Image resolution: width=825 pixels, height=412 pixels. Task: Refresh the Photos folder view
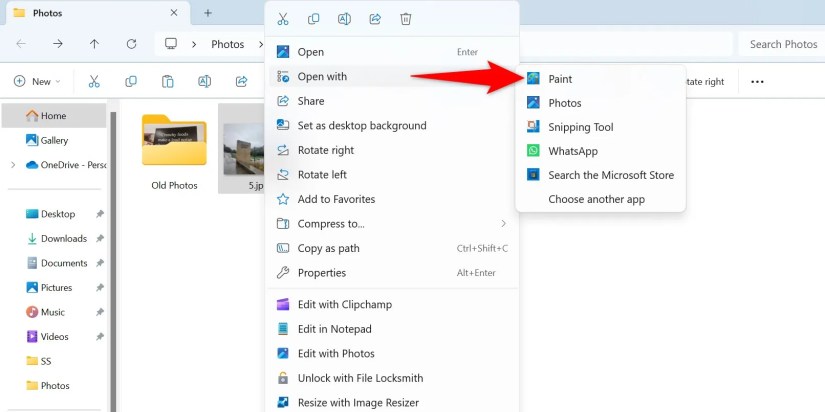click(131, 44)
